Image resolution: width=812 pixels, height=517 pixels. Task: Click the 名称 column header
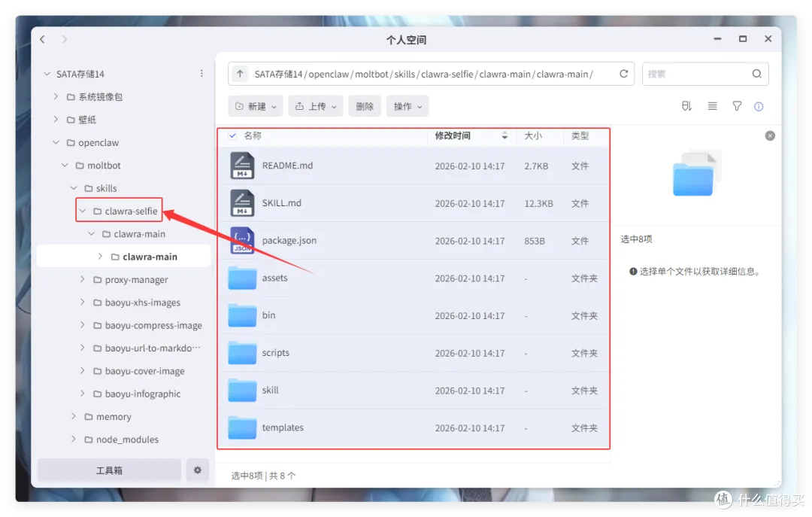(253, 136)
